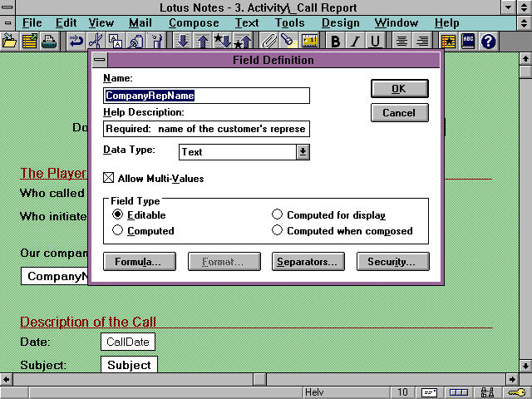Click the question mark help icon

click(488, 41)
